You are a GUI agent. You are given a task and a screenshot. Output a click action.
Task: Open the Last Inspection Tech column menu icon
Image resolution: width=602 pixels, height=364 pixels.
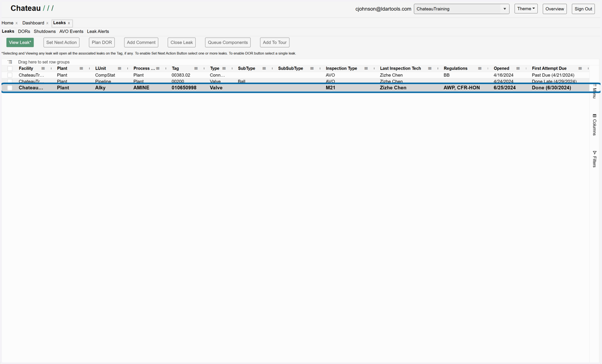429,69
